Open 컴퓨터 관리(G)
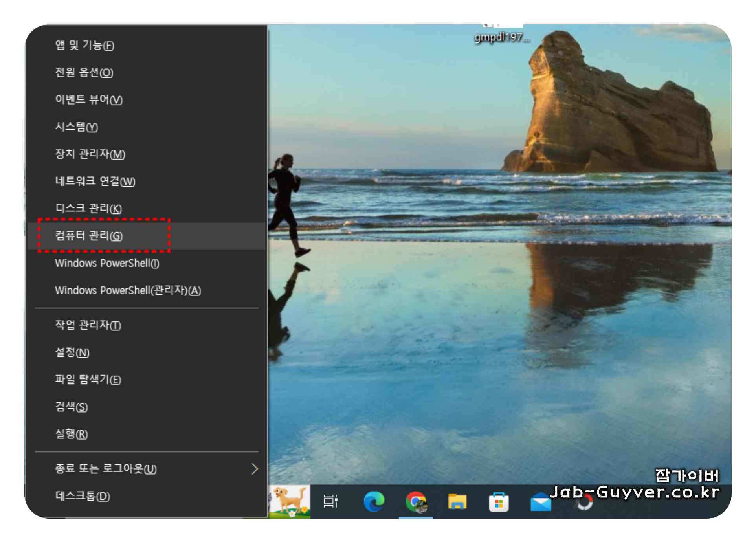 147,236
